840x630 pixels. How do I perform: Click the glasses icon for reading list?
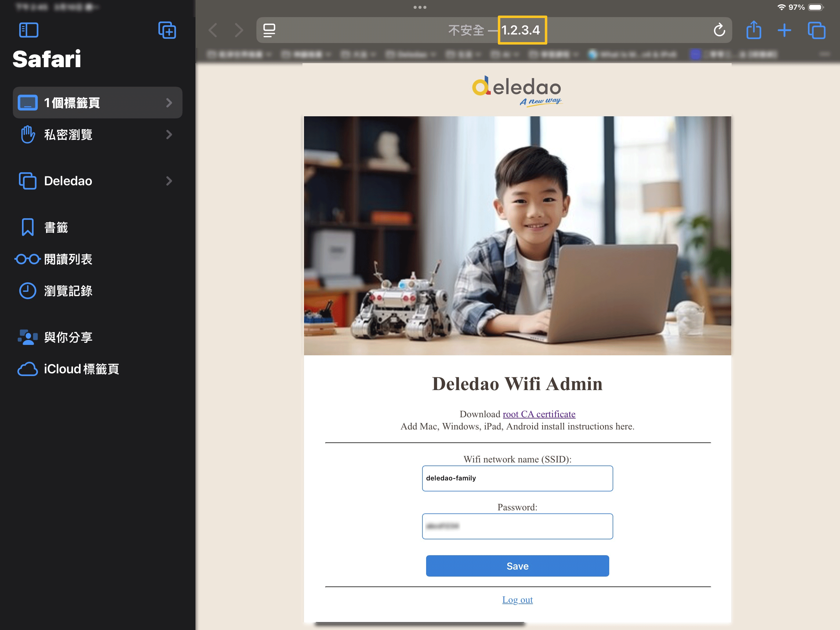point(27,259)
